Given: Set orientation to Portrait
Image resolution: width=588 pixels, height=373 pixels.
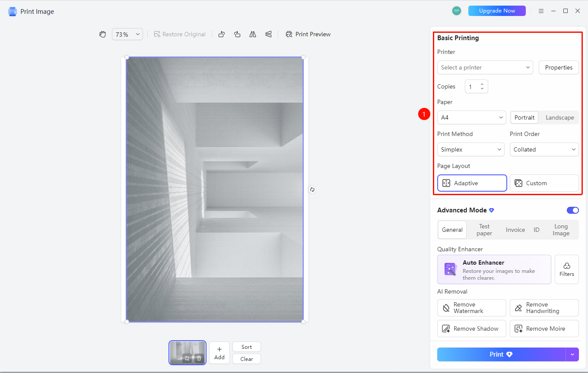Looking at the screenshot, I should coord(524,117).
